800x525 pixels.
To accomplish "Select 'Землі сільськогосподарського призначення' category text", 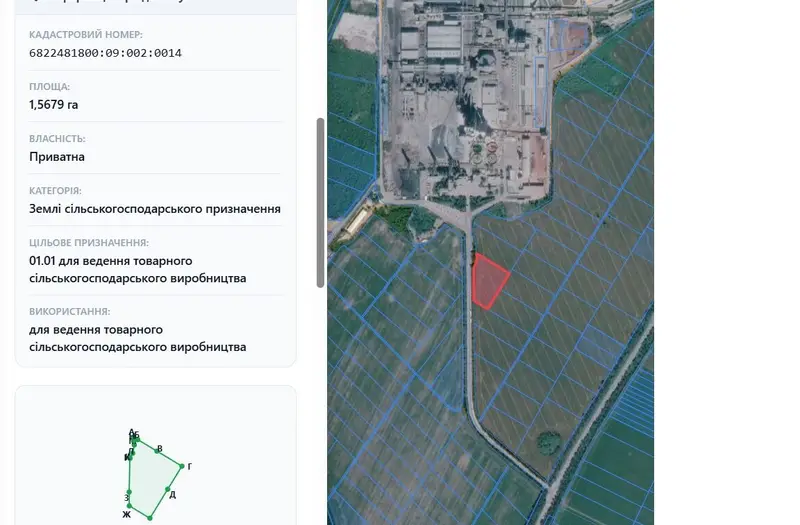I will pyautogui.click(x=155, y=209).
